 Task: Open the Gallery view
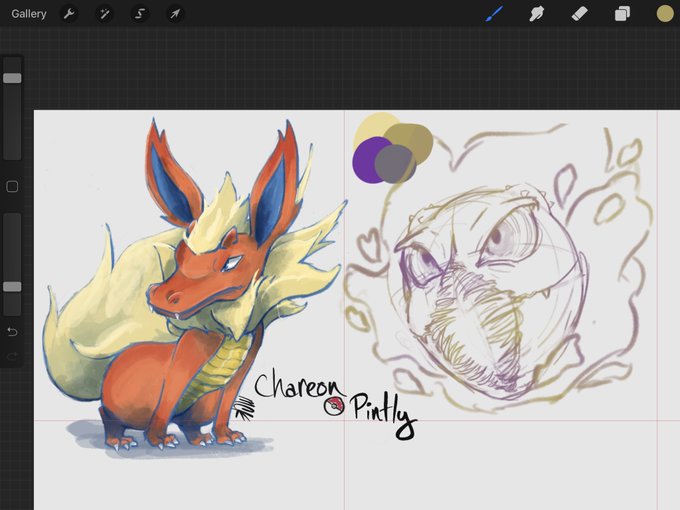(29, 14)
